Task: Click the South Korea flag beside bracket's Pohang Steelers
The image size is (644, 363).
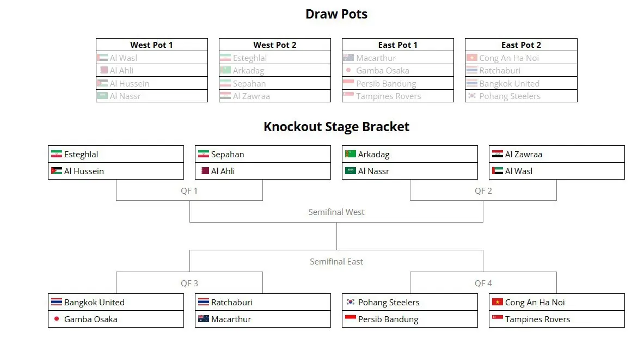Action: click(x=351, y=302)
